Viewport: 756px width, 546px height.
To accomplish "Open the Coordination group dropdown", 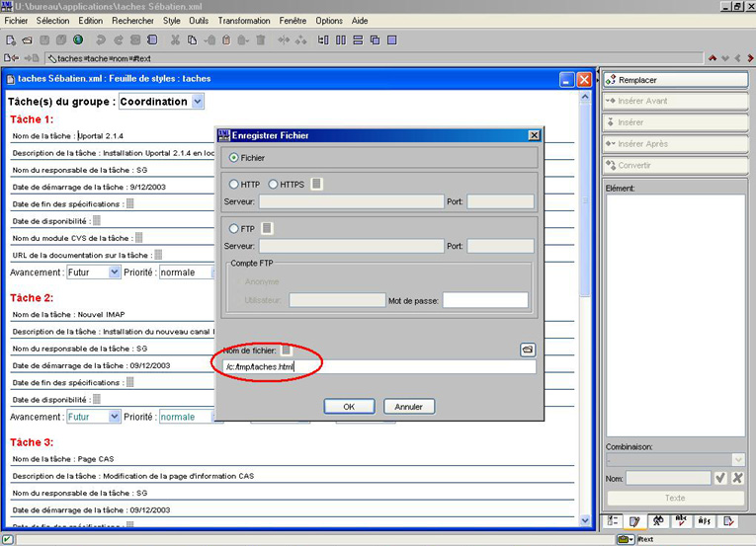I will point(198,101).
